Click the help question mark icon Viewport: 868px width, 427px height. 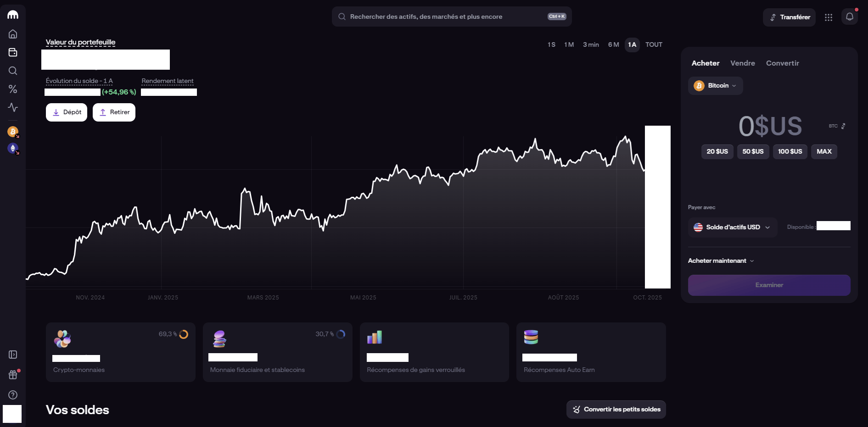click(12, 394)
